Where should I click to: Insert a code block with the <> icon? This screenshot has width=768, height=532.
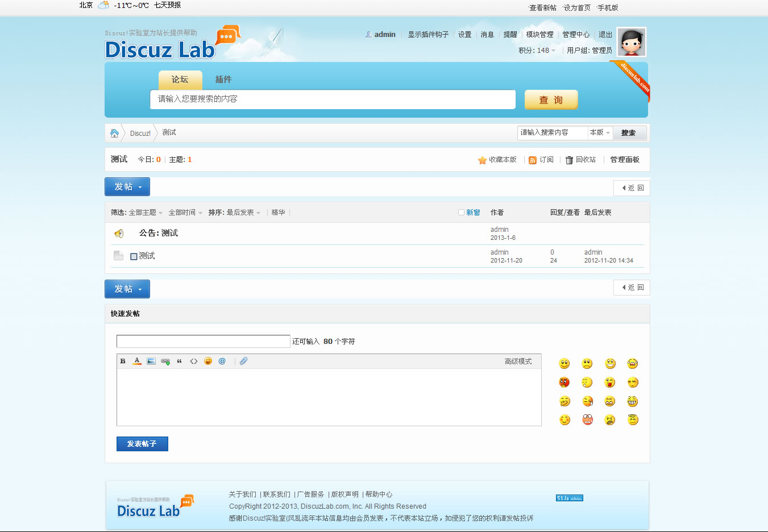click(194, 361)
